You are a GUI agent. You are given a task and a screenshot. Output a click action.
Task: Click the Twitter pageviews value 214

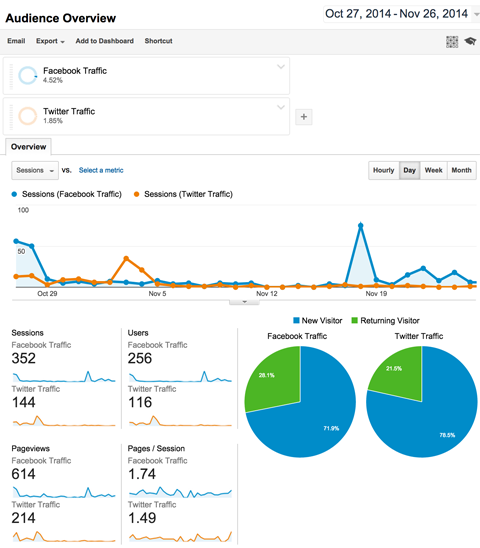pyautogui.click(x=23, y=518)
